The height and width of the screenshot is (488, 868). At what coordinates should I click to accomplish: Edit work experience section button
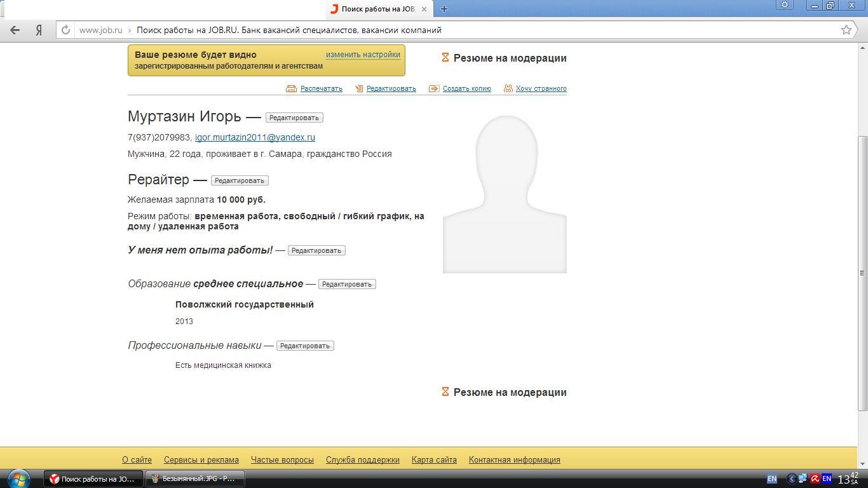(x=316, y=250)
